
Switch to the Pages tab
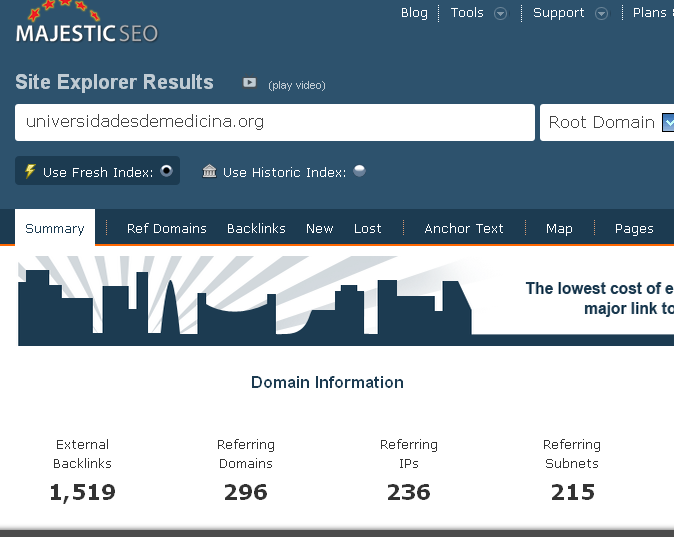point(634,229)
